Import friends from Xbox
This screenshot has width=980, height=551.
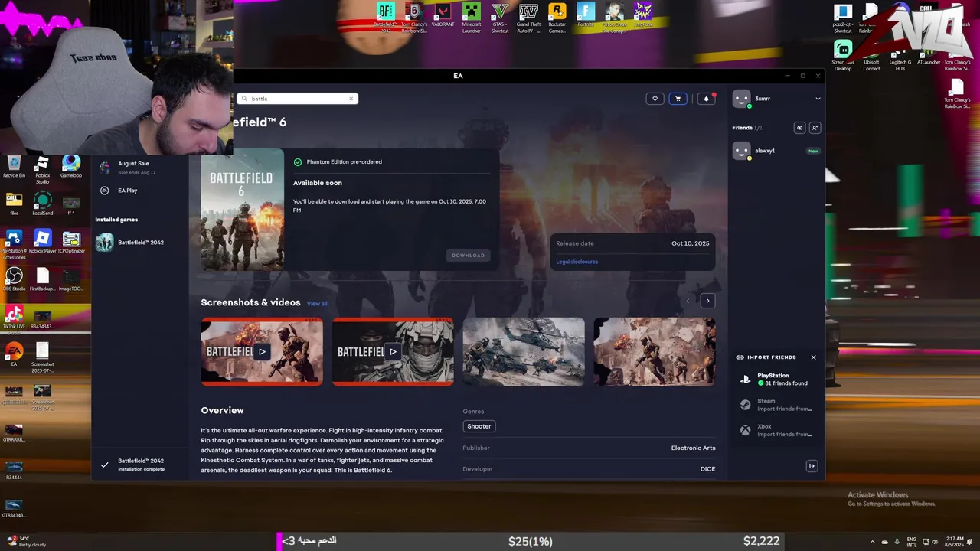pos(777,431)
